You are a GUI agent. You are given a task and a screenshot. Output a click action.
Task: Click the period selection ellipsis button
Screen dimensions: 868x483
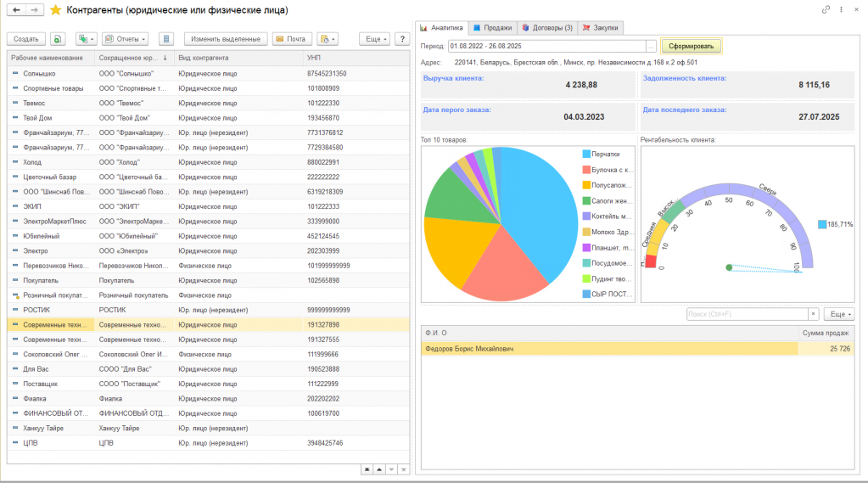[x=651, y=46]
